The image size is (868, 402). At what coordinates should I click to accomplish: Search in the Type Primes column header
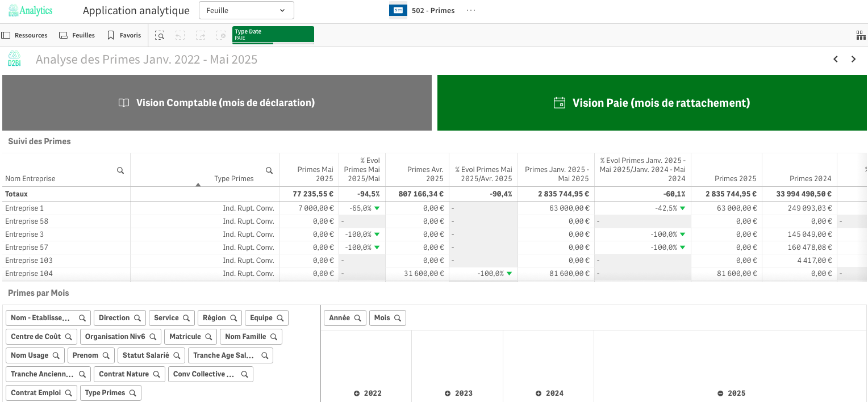[x=269, y=170]
